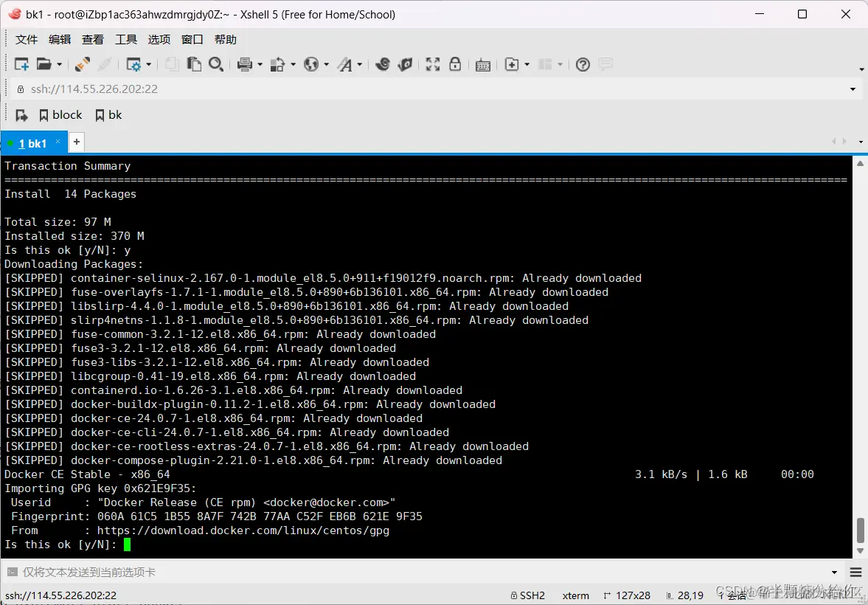Open session Properties gear icon

(133, 64)
